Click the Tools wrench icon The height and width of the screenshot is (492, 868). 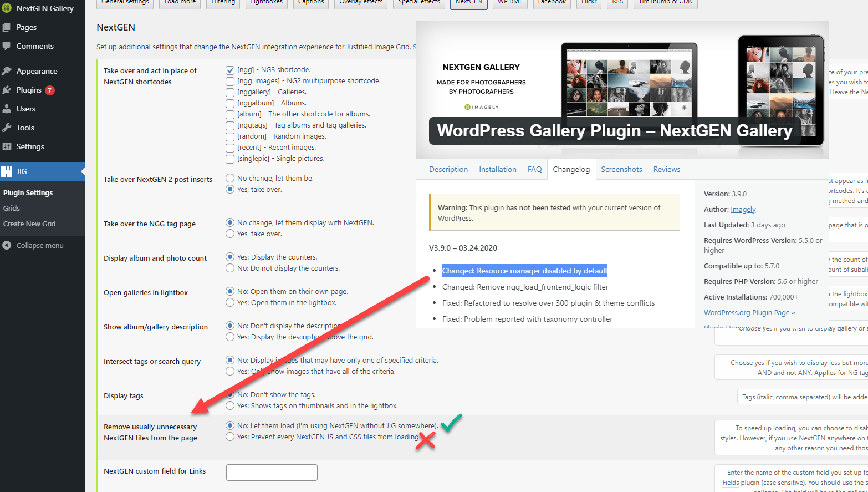pos(7,128)
